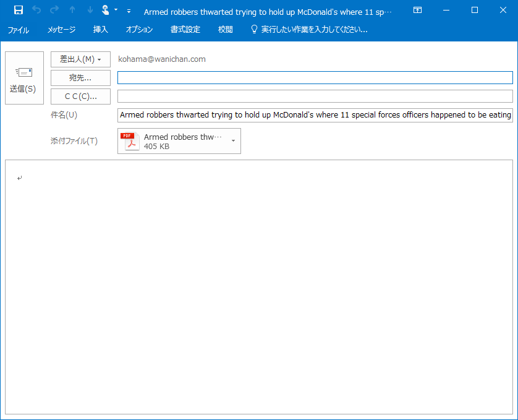Switch to the 挿入 tab

click(x=100, y=30)
